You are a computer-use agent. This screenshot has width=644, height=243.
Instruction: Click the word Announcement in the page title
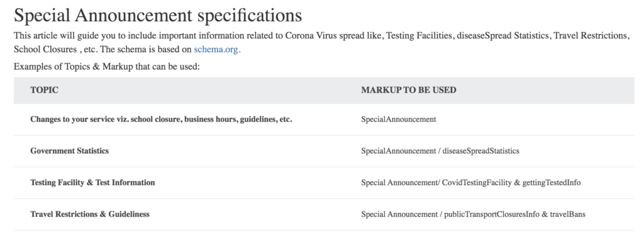tap(133, 16)
